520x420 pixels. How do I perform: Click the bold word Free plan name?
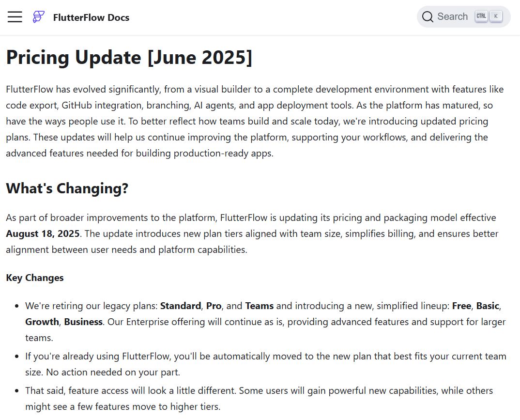coord(461,306)
